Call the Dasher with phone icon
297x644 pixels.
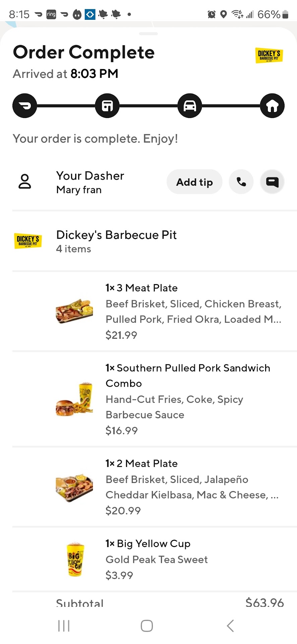click(x=241, y=182)
